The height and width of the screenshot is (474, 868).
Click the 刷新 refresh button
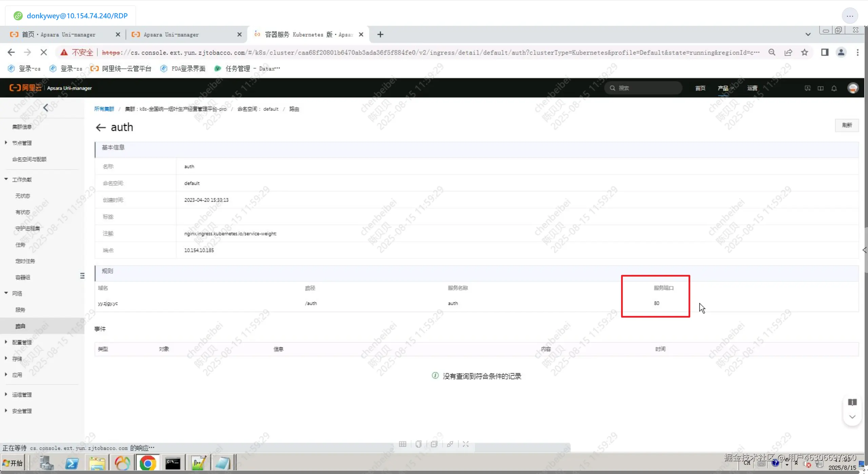pos(847,125)
